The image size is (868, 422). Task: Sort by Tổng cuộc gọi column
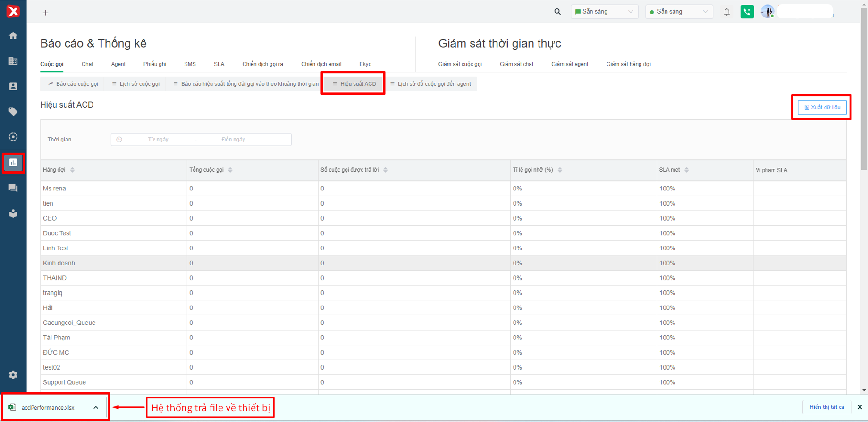[230, 170]
